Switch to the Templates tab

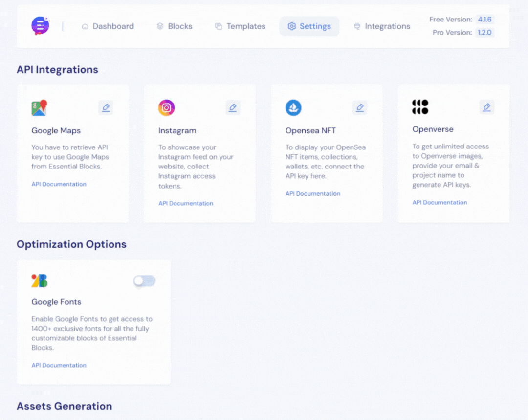(240, 26)
